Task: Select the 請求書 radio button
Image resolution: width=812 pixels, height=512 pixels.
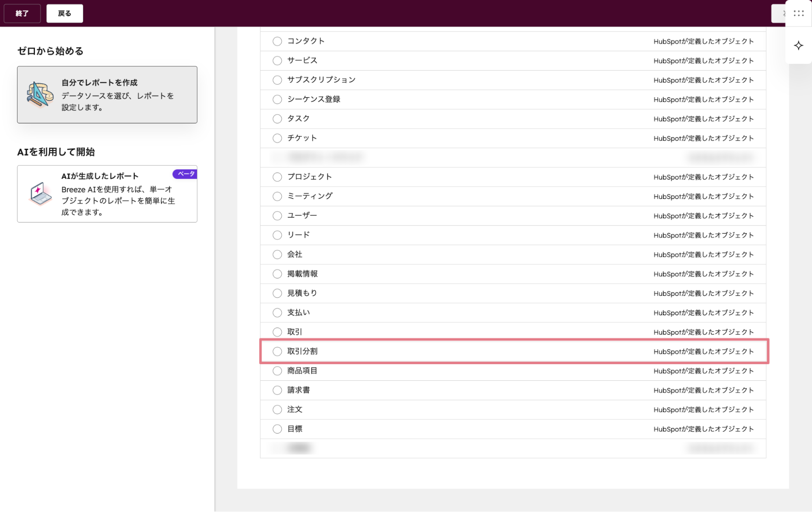Action: pyautogui.click(x=277, y=390)
